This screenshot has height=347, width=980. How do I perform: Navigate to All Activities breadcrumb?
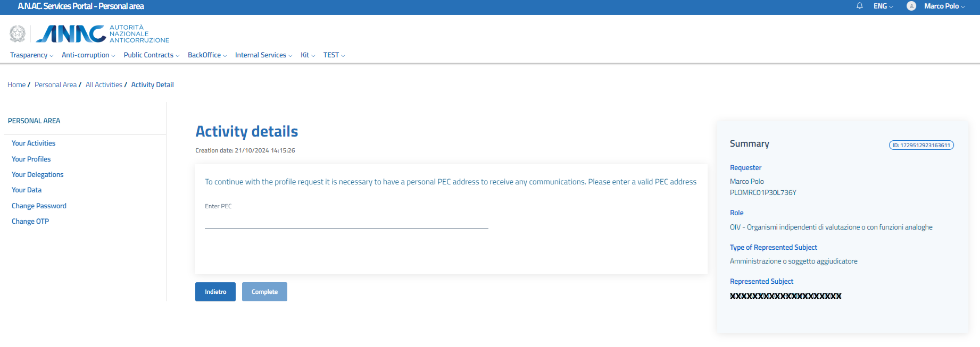coord(104,85)
